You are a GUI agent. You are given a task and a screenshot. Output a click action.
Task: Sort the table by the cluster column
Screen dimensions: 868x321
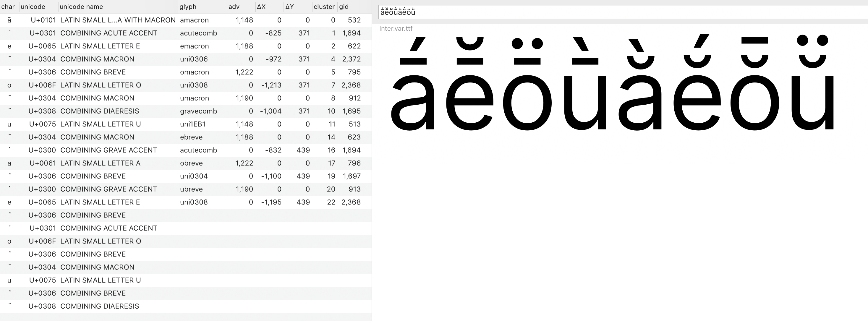click(x=324, y=7)
